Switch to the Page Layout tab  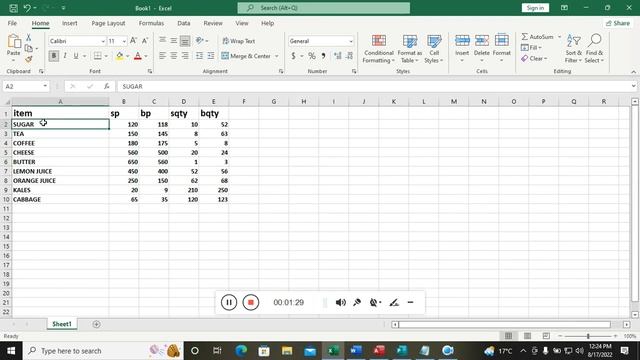[x=108, y=23]
